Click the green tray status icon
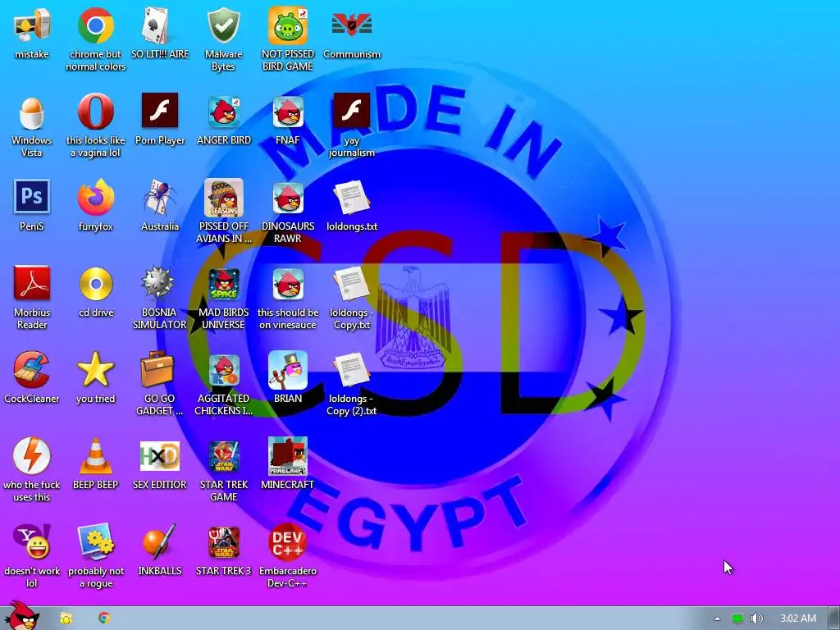The height and width of the screenshot is (630, 840). 737,619
